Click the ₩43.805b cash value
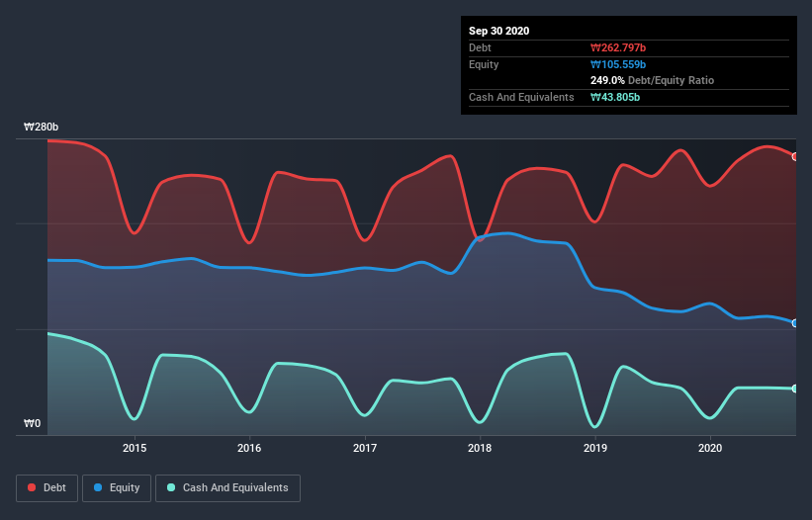The width and height of the screenshot is (812, 520). tap(615, 97)
